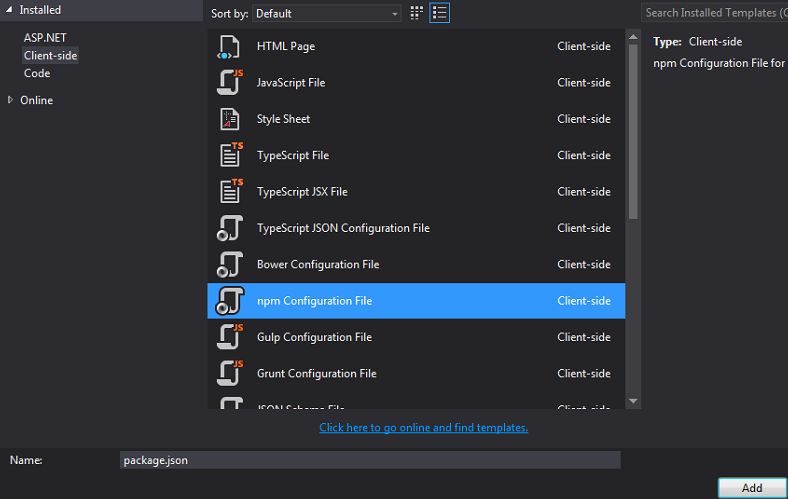Click the Add button

(752, 488)
